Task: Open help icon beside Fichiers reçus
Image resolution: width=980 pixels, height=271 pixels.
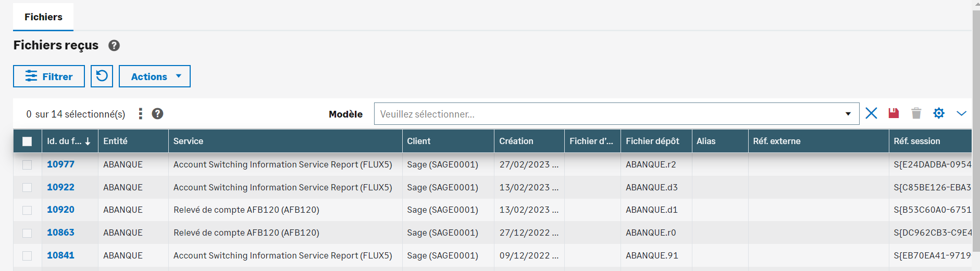Action: pyautogui.click(x=114, y=46)
